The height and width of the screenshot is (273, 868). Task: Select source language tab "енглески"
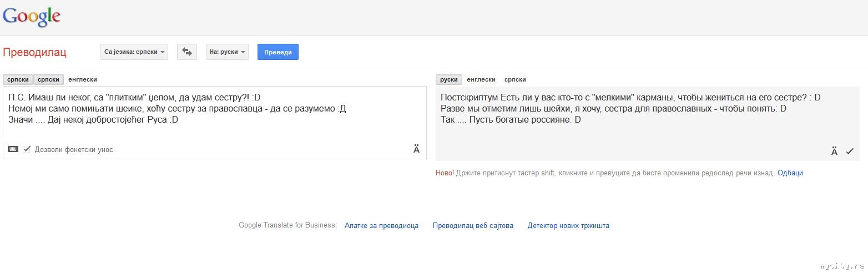[82, 79]
